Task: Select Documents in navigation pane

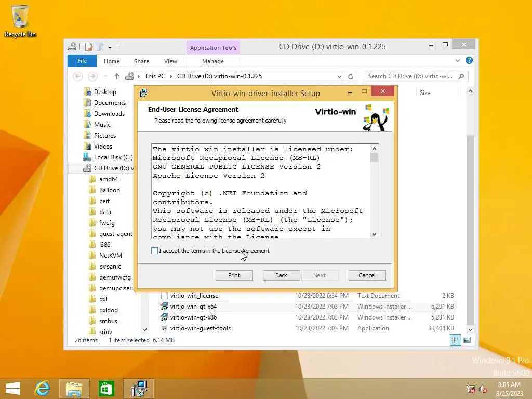Action: point(110,103)
